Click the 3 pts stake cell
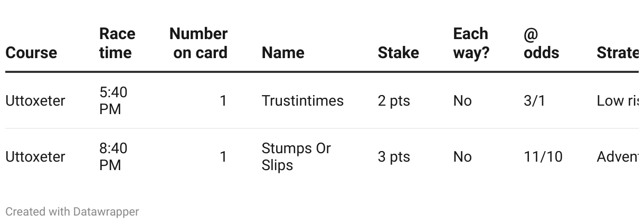Screen dimensions: 644x224 (394, 157)
